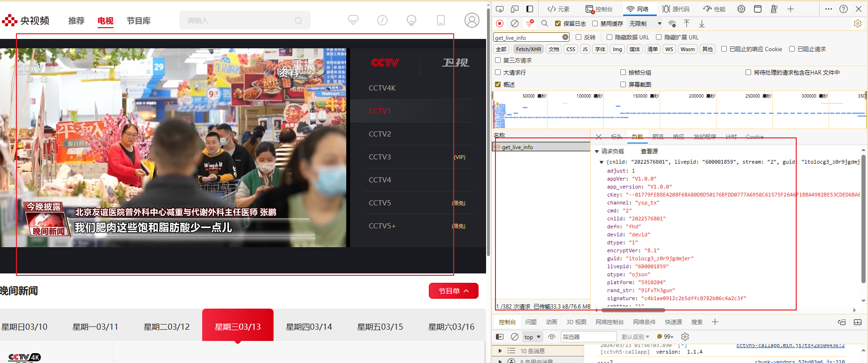Screen dimensions: 868x363
Task: Create live expression eye icon
Action: (x=552, y=337)
